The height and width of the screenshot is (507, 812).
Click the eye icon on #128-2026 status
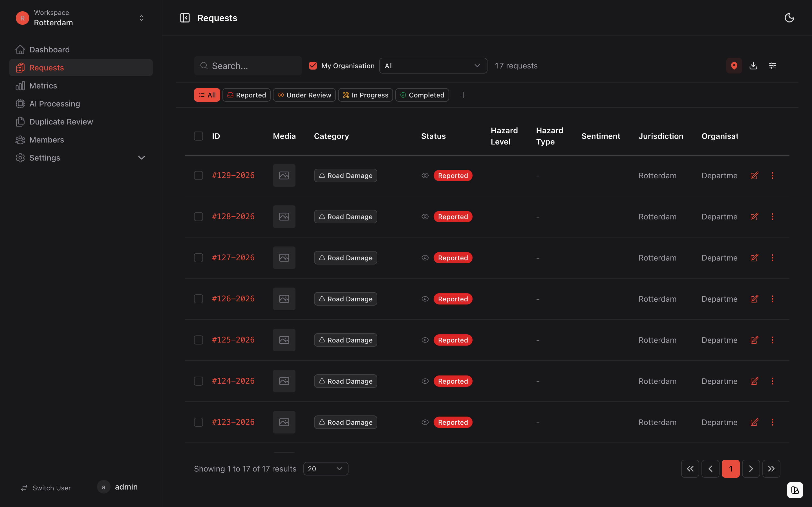(x=425, y=217)
